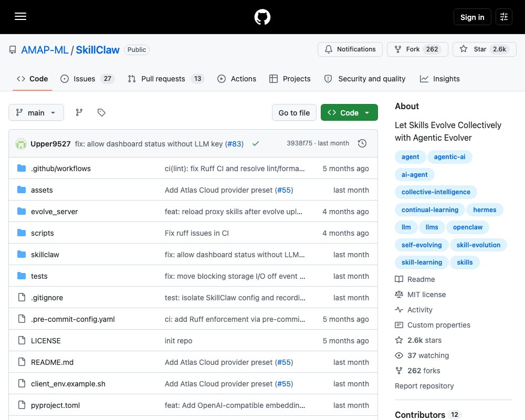The image size is (525, 420).
Task: Open the evolve_server folder
Action: click(x=54, y=212)
